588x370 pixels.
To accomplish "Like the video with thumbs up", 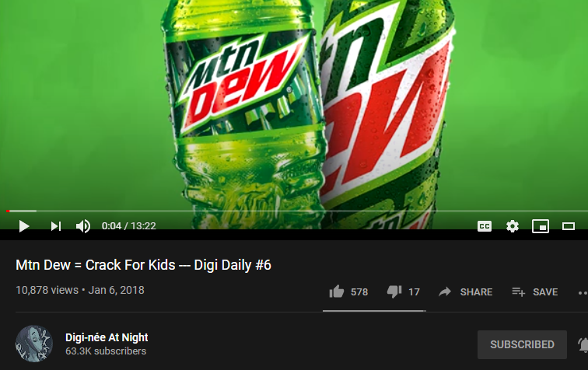I will point(336,291).
